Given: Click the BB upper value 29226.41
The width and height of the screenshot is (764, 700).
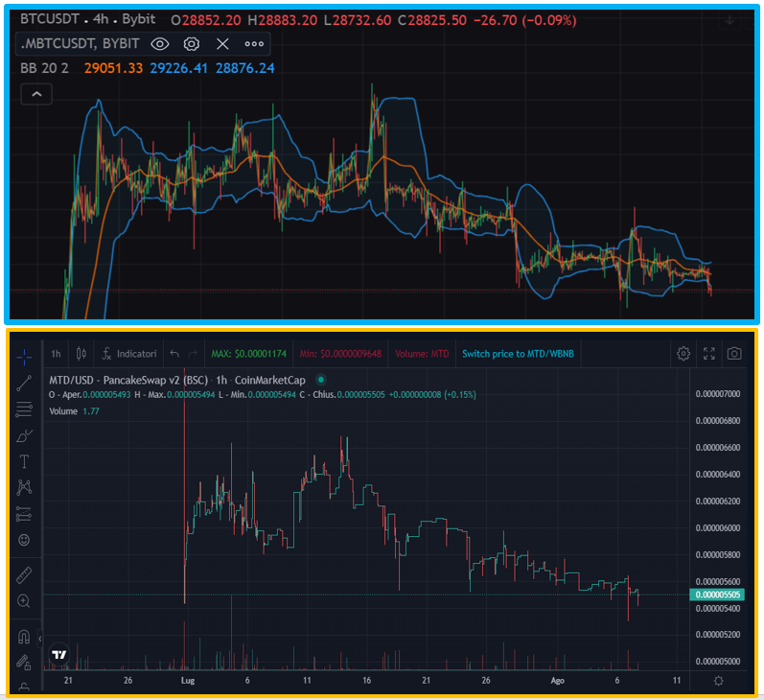Looking at the screenshot, I should 179,68.
